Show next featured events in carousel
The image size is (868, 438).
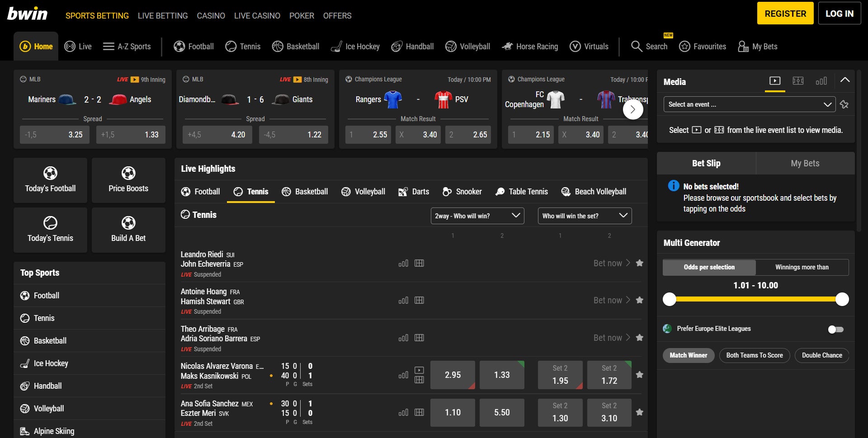(633, 109)
